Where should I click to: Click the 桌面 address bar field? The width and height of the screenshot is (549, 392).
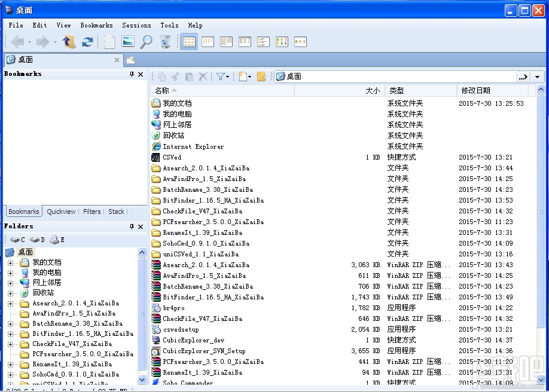395,76
